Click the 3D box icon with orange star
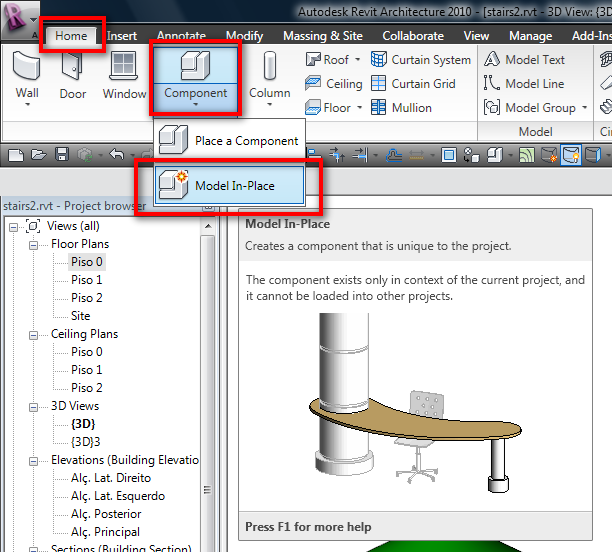612x552 pixels. pyautogui.click(x=549, y=155)
